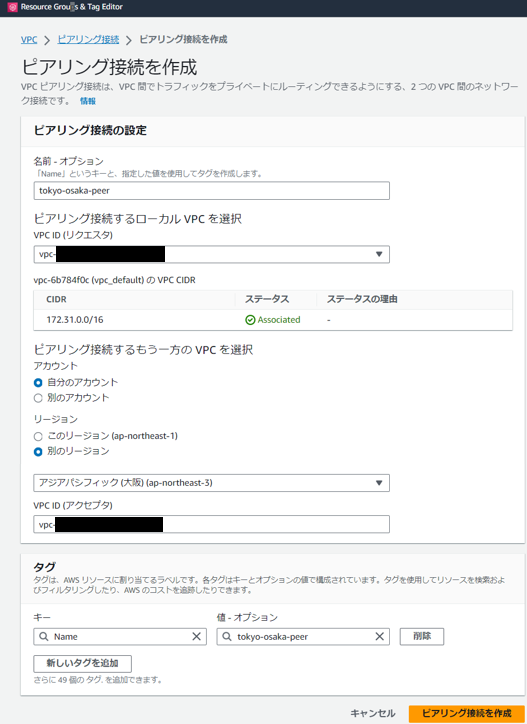Click the tag key Name search field

click(x=120, y=637)
